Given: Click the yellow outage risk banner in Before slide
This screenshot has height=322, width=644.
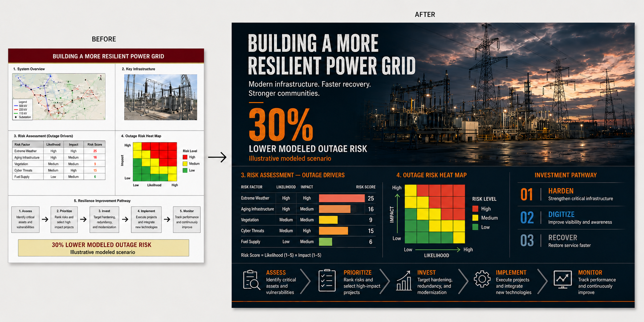Looking at the screenshot, I should [103, 248].
